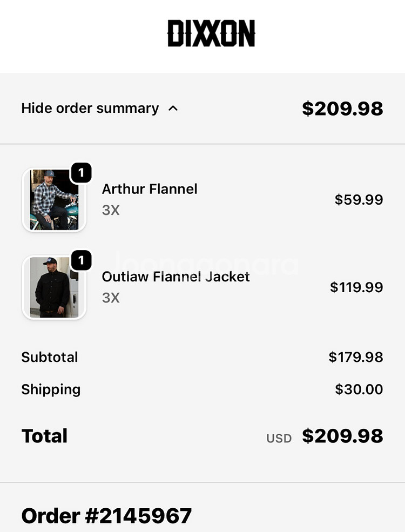Click the 3X size under Outlaw Jacket
Viewport: 405px width, 532px height.
pyautogui.click(x=111, y=298)
